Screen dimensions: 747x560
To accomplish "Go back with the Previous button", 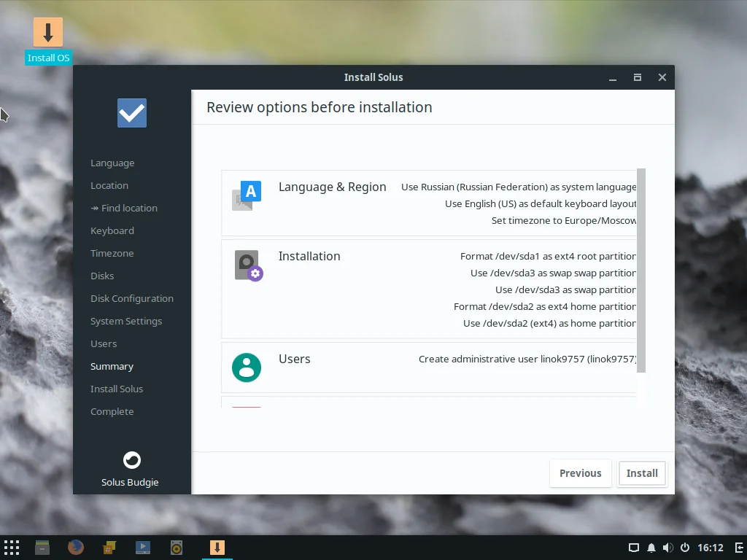I will (580, 473).
